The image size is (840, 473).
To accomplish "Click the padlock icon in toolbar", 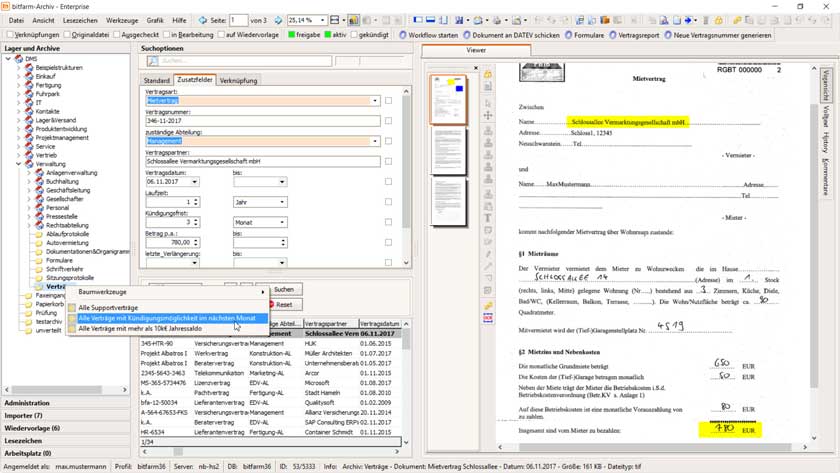I will point(718,20).
